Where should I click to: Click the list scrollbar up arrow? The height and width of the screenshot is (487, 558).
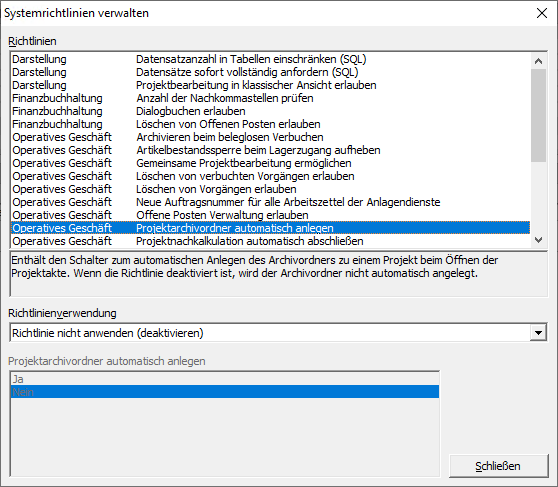pos(538,61)
